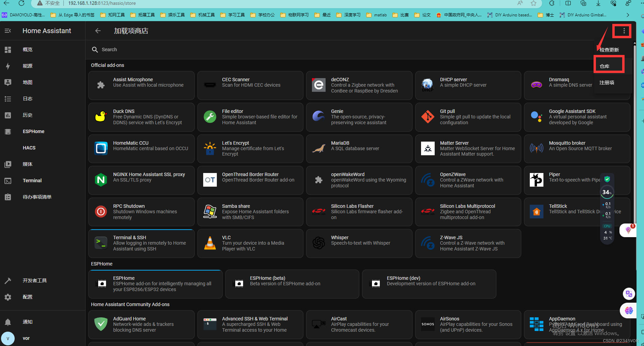644x346 pixels.
Task: Open the ESPHome (dev) add-on card
Action: [x=429, y=284]
